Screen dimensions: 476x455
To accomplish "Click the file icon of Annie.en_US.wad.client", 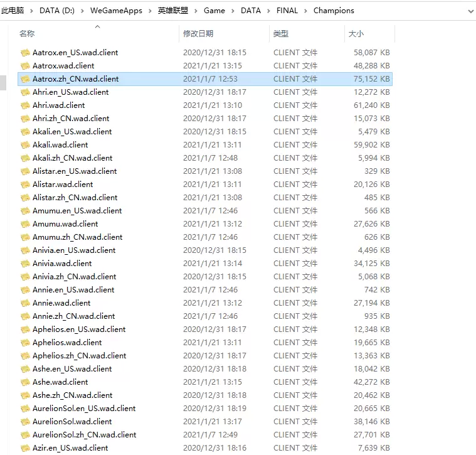I will coord(25,290).
